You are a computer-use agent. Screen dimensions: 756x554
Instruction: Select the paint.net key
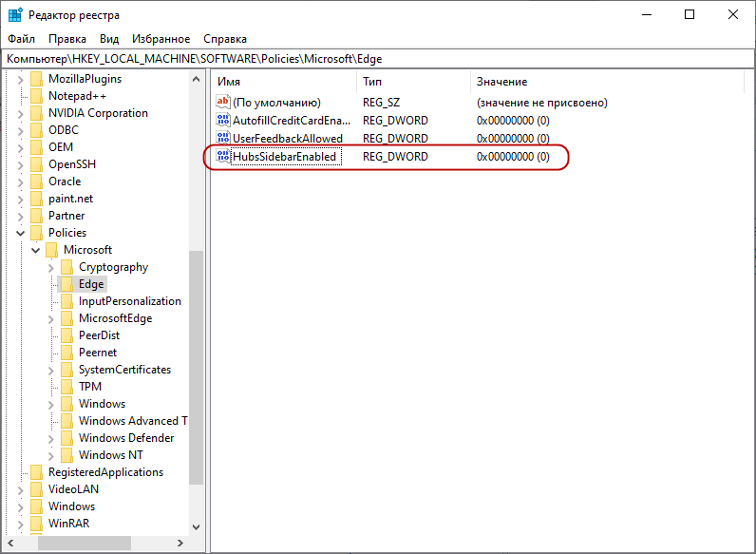point(70,199)
